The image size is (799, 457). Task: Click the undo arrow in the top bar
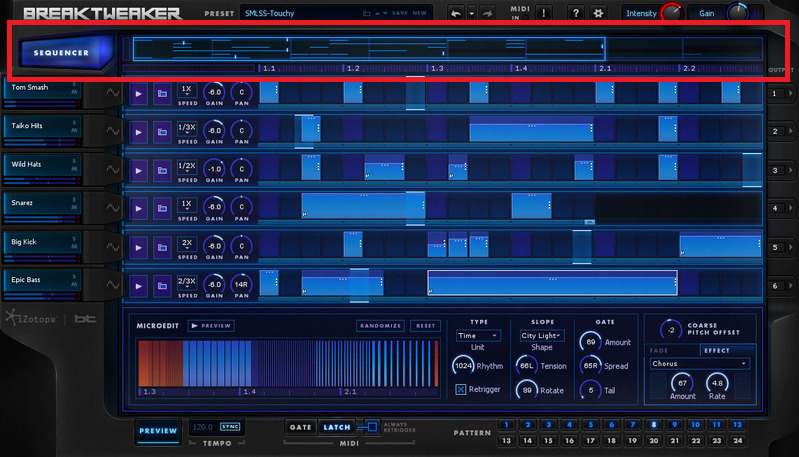(x=457, y=14)
